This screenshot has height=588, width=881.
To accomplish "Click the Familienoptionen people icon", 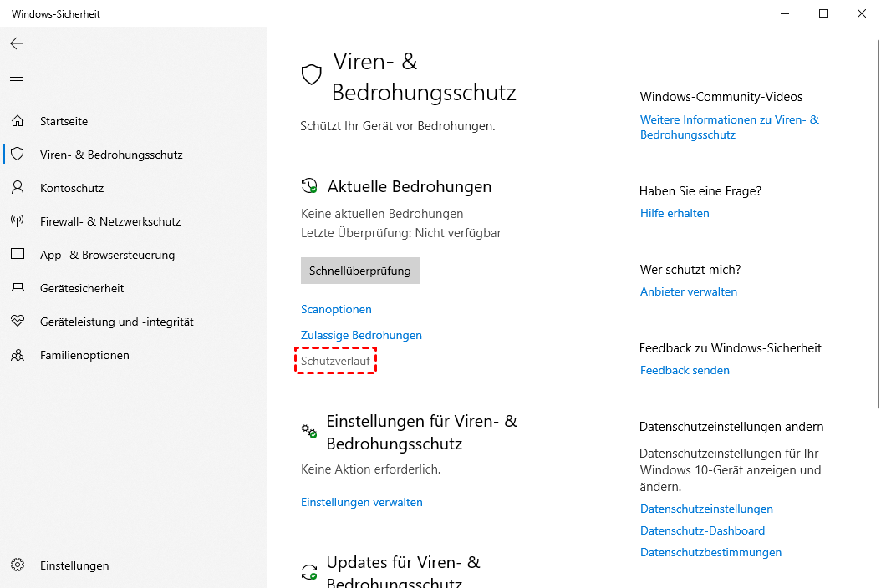I will click(18, 355).
